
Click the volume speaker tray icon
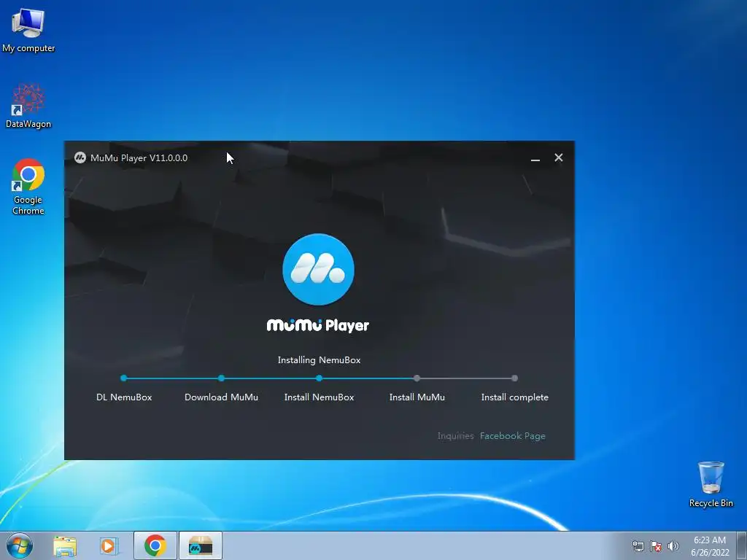point(673,546)
